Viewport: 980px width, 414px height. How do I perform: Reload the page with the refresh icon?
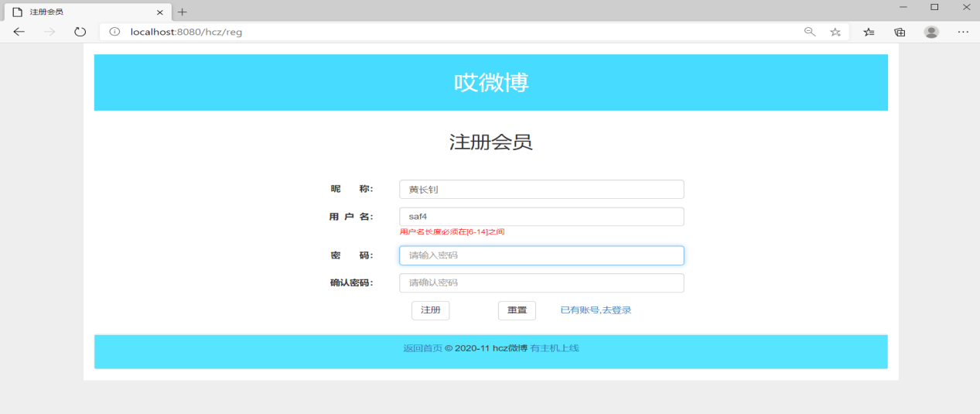(80, 32)
